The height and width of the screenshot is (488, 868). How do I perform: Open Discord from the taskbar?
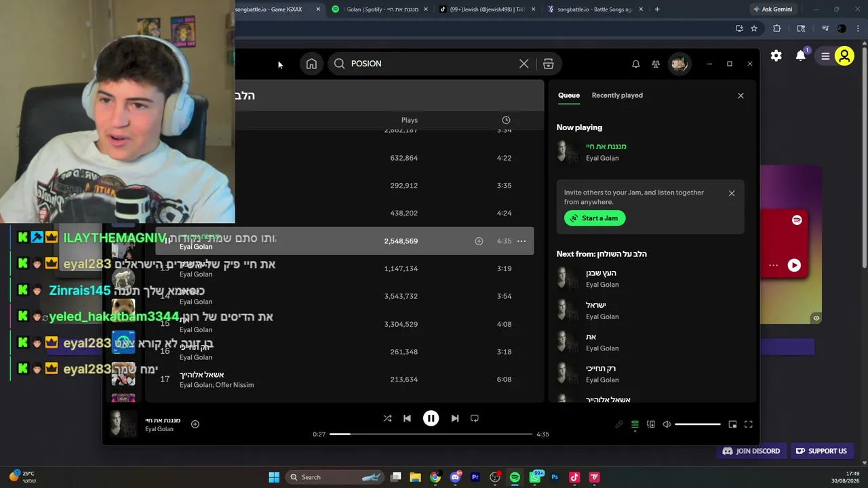point(456,477)
